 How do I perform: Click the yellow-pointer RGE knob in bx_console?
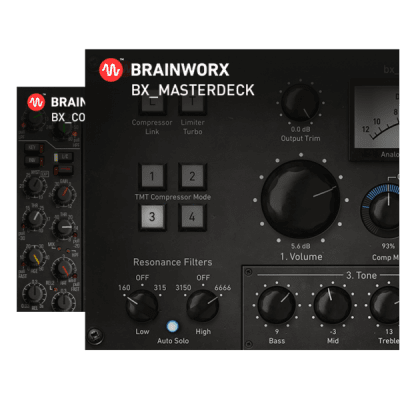point(34,257)
